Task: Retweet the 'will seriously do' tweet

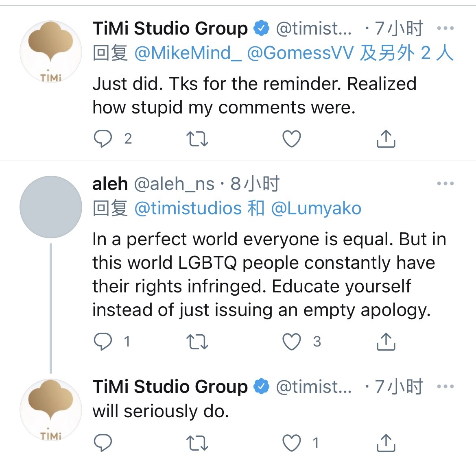Action: pyautogui.click(x=197, y=443)
